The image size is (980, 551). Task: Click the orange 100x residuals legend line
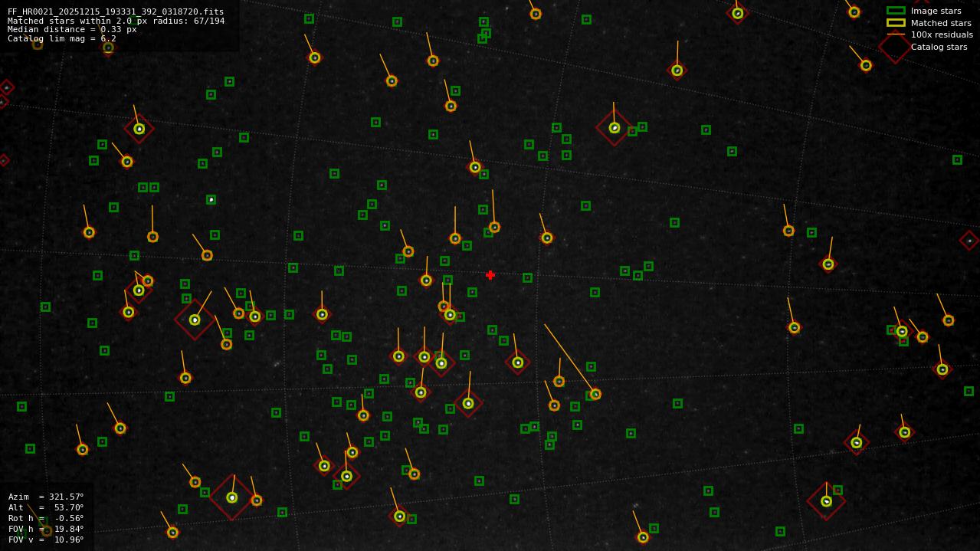tap(896, 34)
